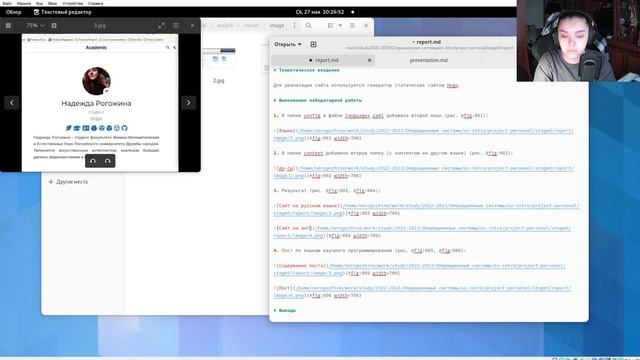Click the '![Пост]' image path link
The width and height of the screenshot is (640, 360).
click(x=422, y=292)
